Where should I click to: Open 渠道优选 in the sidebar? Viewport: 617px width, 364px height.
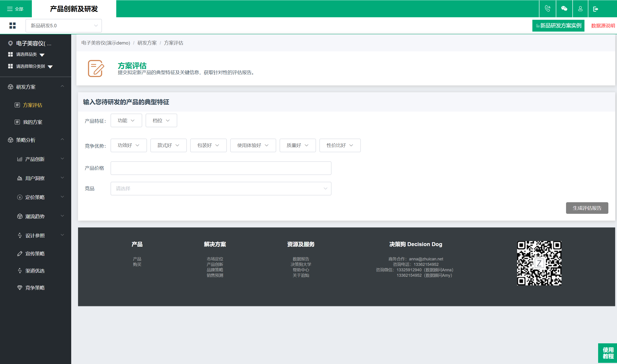[x=35, y=271]
